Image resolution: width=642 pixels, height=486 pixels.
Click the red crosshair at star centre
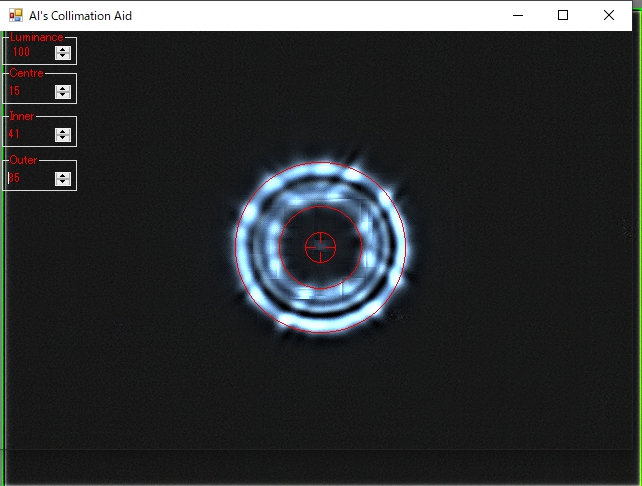pos(321,247)
